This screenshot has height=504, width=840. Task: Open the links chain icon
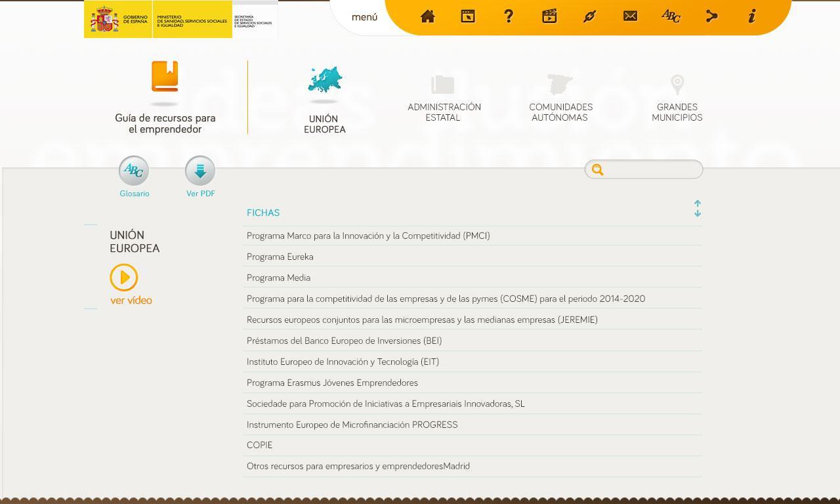tap(589, 16)
